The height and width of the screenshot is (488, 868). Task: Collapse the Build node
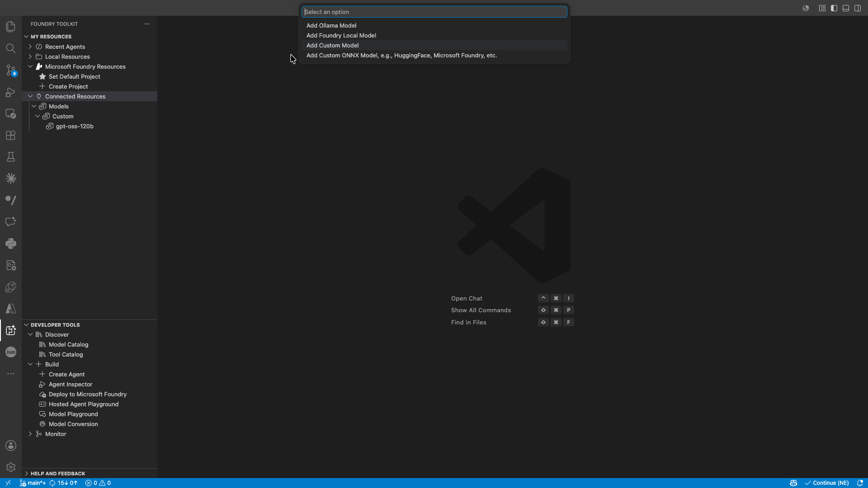pyautogui.click(x=30, y=364)
